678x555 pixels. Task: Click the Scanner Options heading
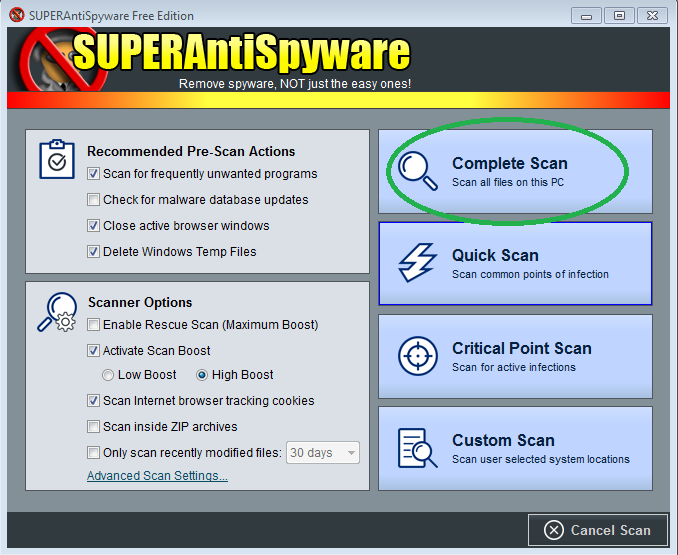140,302
